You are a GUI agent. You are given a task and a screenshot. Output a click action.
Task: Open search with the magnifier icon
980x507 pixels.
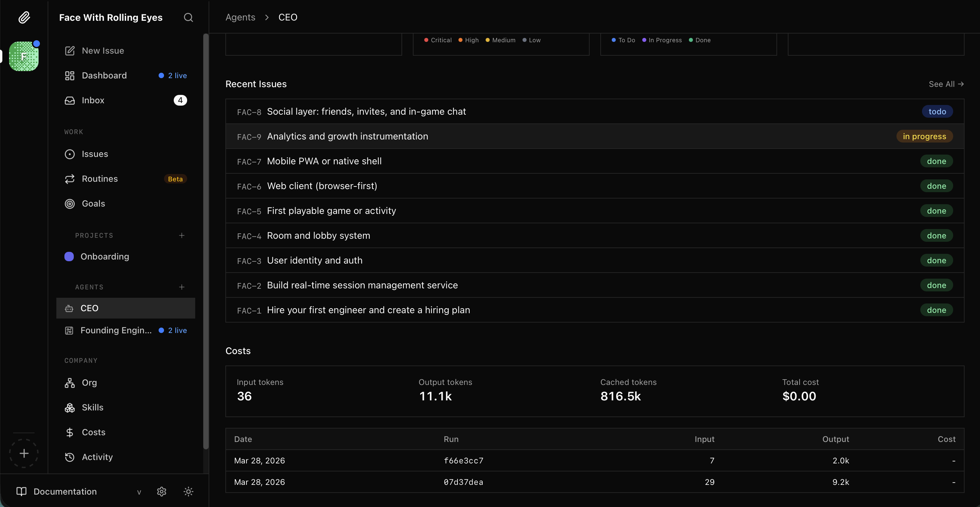(188, 17)
